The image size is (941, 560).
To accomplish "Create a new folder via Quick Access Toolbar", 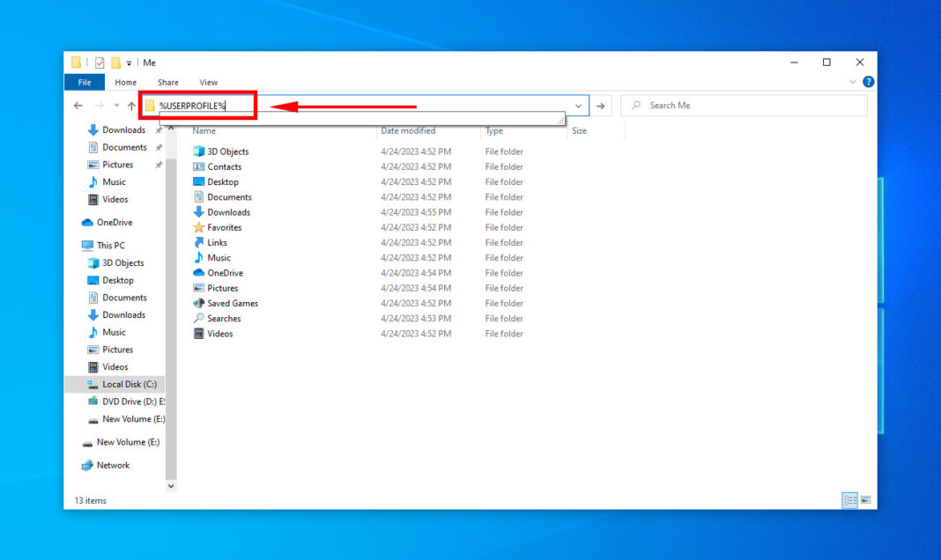I will (115, 63).
